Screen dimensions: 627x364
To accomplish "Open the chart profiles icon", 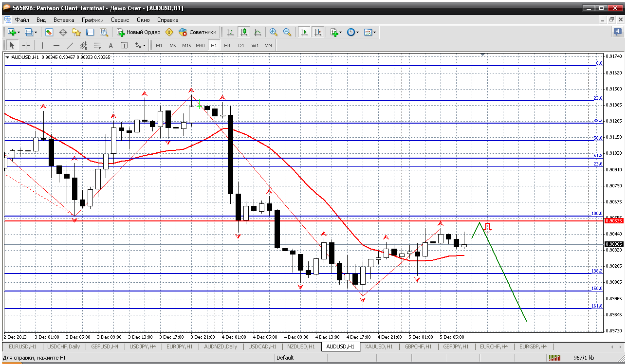I will click(x=29, y=32).
